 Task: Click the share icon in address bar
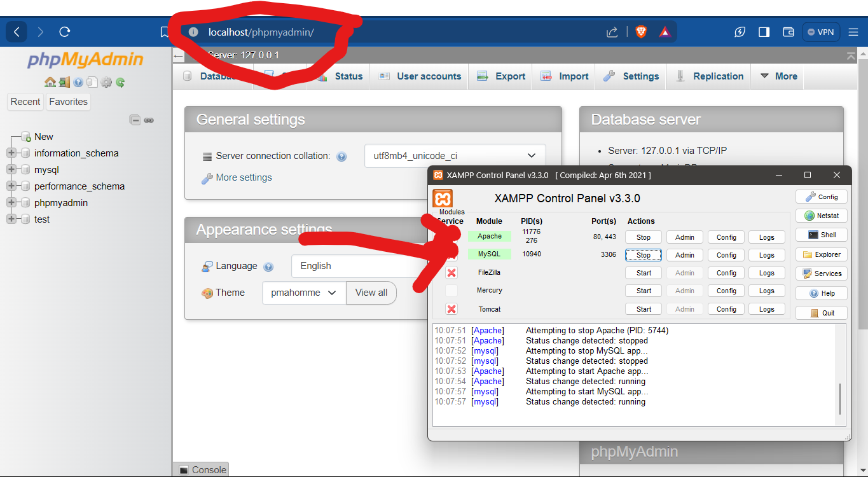click(612, 32)
